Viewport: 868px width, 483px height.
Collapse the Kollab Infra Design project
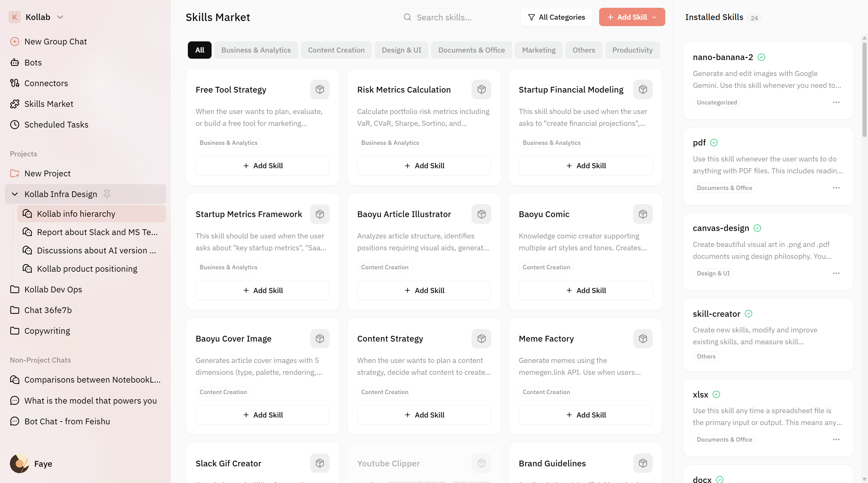point(15,194)
